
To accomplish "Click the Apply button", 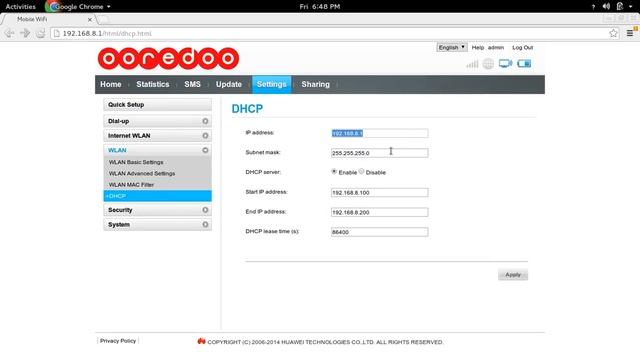I will [x=513, y=275].
